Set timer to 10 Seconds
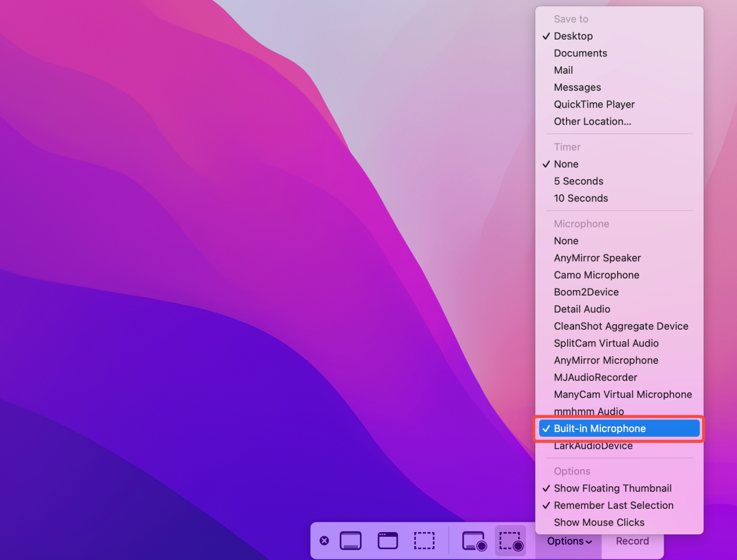 pos(581,198)
